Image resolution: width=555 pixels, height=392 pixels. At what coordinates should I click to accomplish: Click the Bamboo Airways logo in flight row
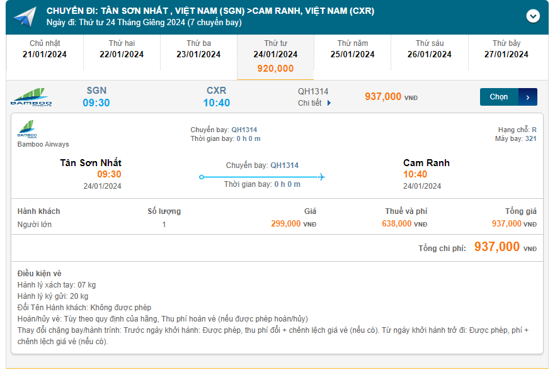[31, 97]
